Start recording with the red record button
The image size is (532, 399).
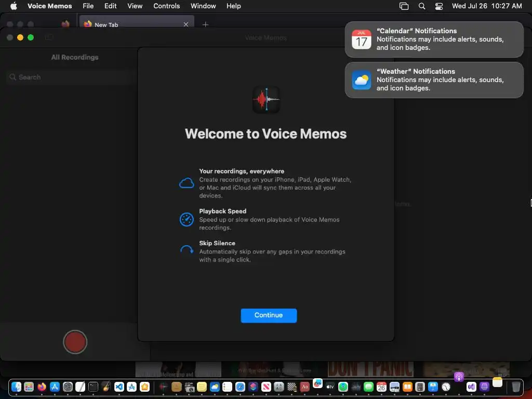(x=75, y=342)
